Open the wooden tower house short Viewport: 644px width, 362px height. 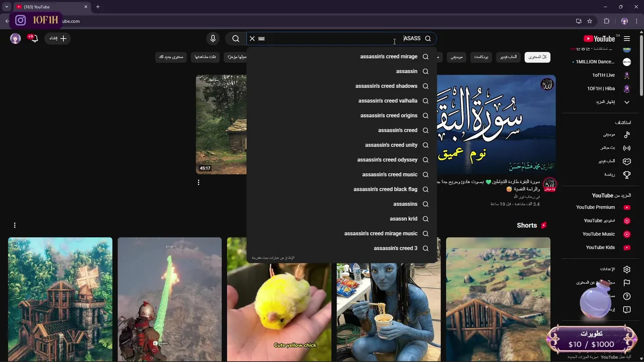(x=60, y=300)
